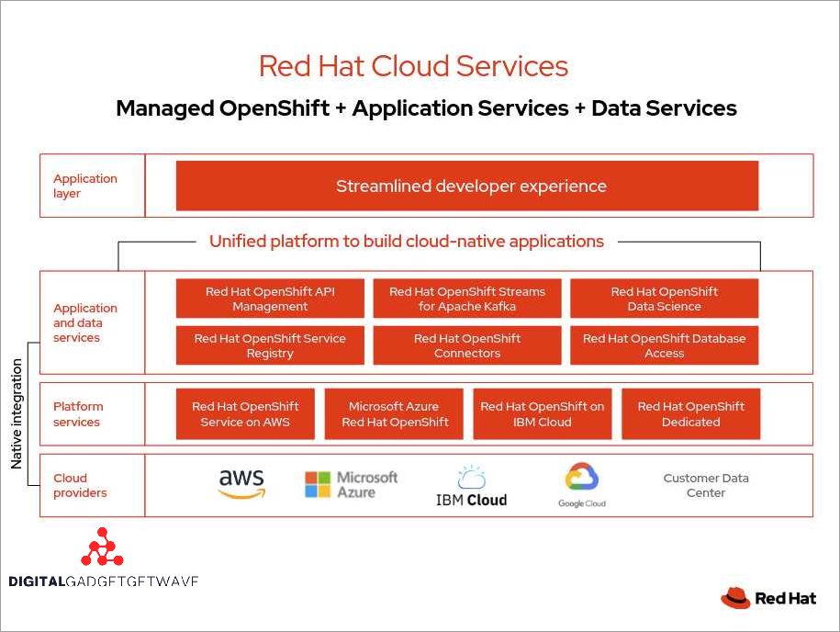Select the Application layer row label

point(85,186)
